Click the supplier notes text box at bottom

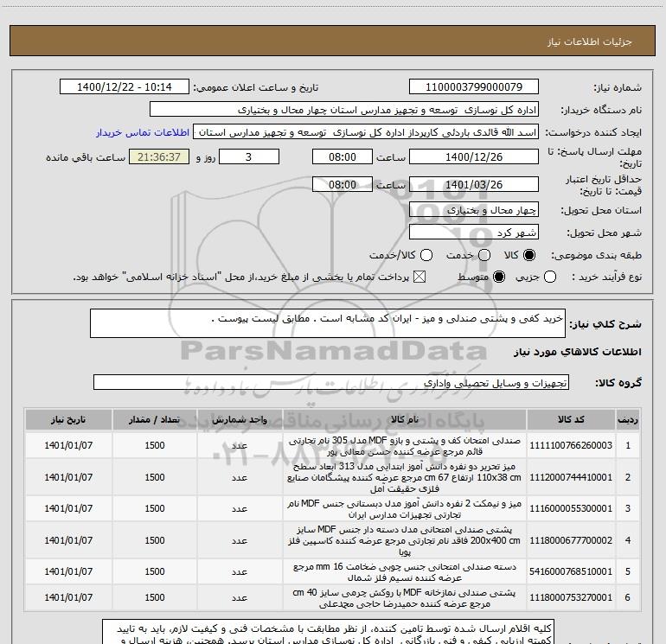point(329,632)
